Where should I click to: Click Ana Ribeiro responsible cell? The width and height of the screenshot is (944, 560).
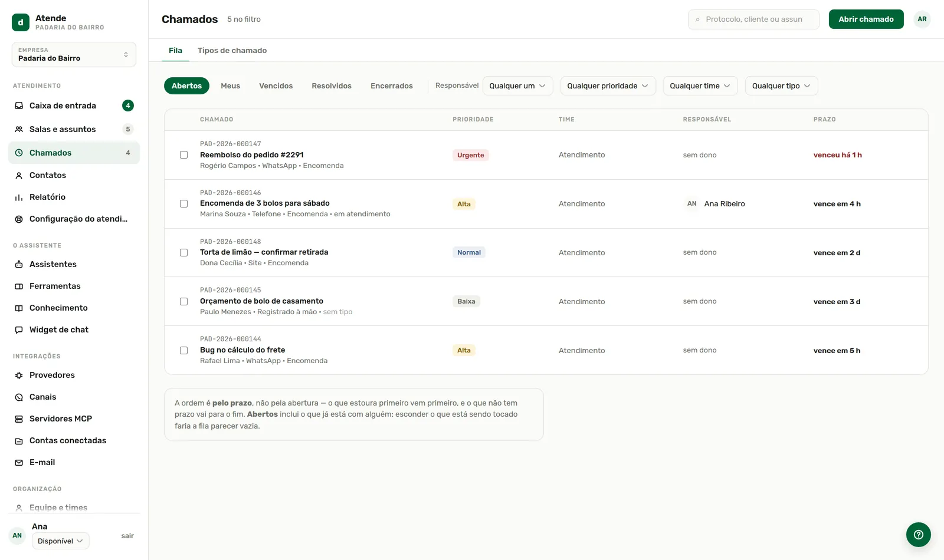coord(716,204)
